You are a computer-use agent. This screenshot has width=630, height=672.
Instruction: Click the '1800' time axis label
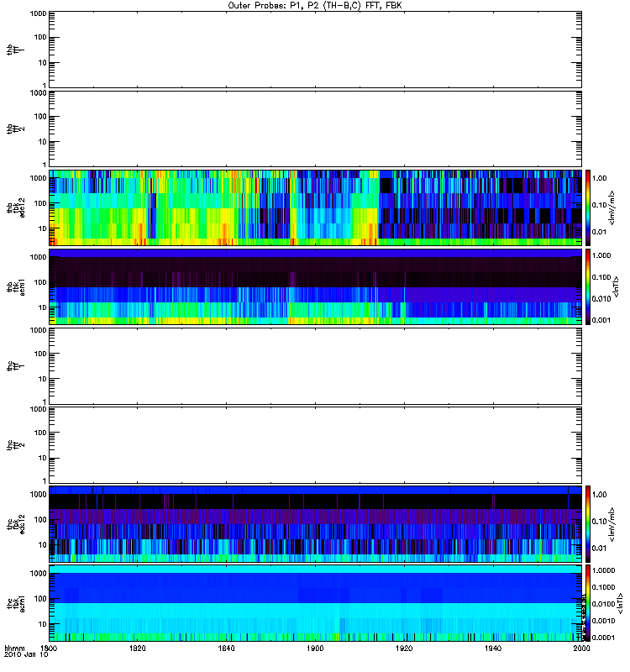(x=49, y=648)
